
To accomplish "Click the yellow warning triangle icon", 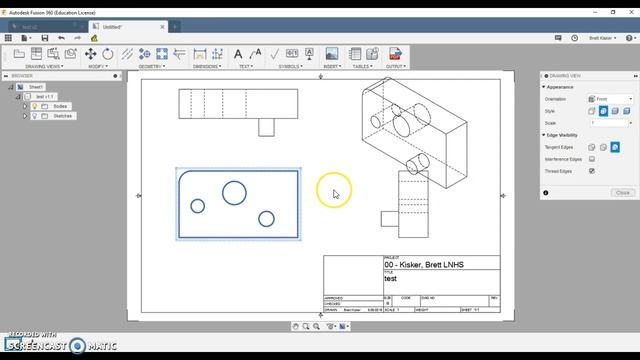I will point(94,38).
